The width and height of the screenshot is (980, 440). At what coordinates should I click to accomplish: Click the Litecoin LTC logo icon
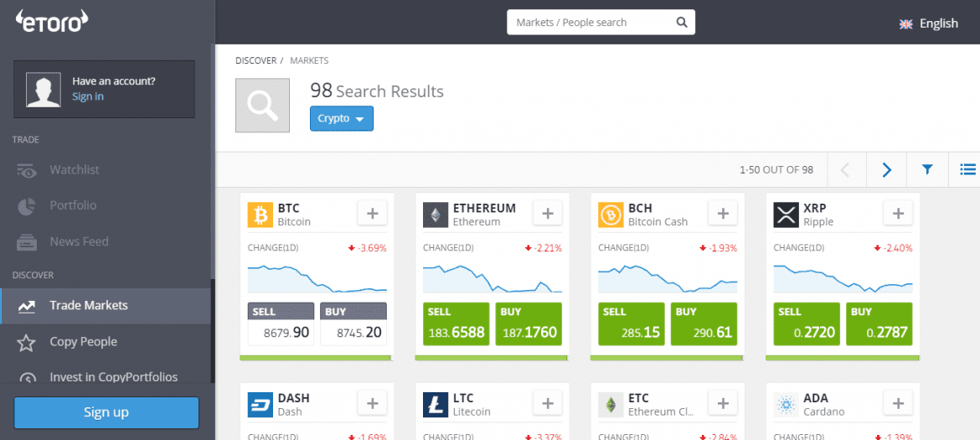tap(435, 404)
